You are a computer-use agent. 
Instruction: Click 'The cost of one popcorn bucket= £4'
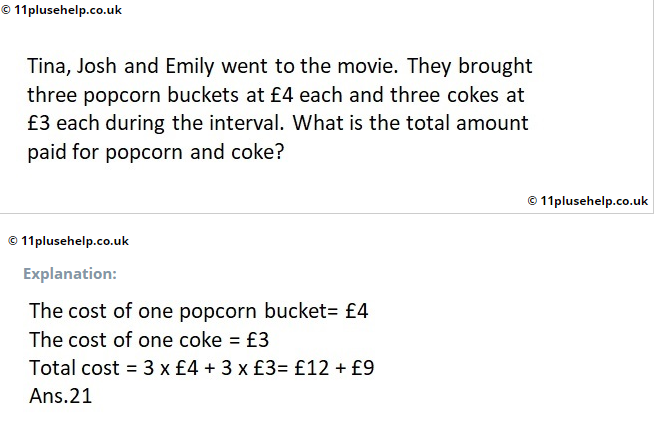point(199,311)
